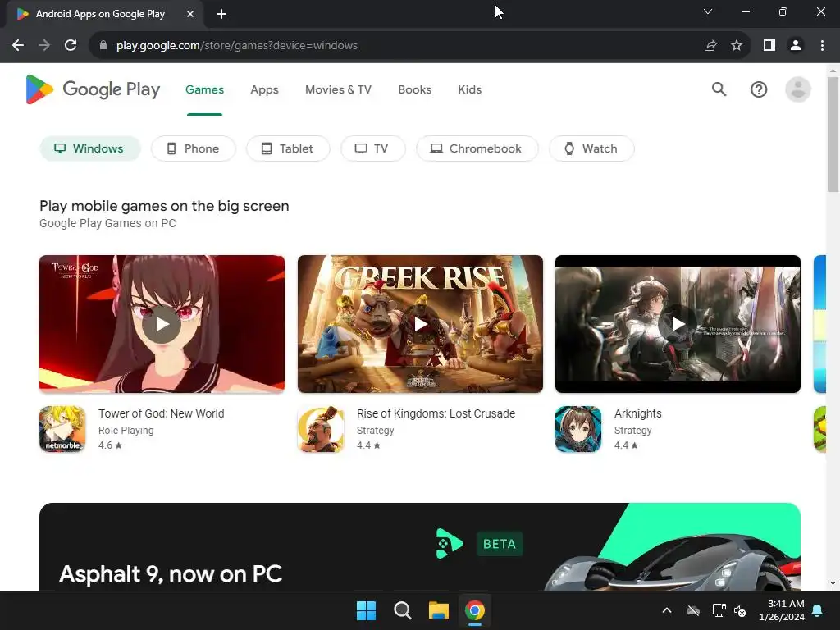Select the Windows device filter
Image resolution: width=840 pixels, height=630 pixels.
(90, 148)
